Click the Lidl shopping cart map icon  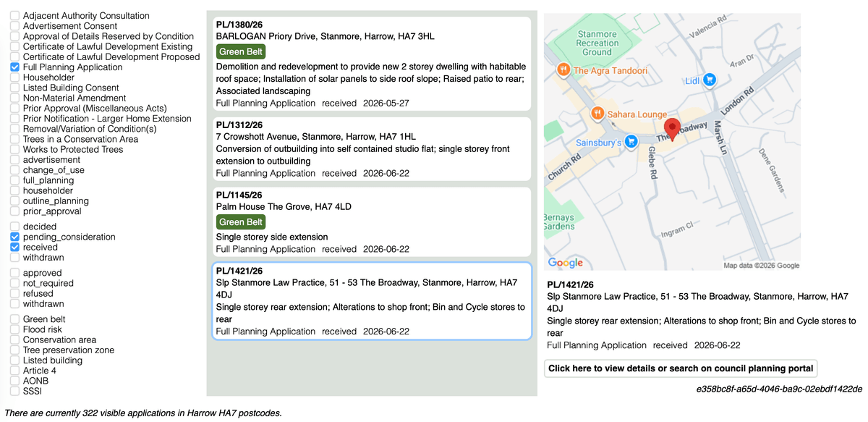pyautogui.click(x=710, y=80)
